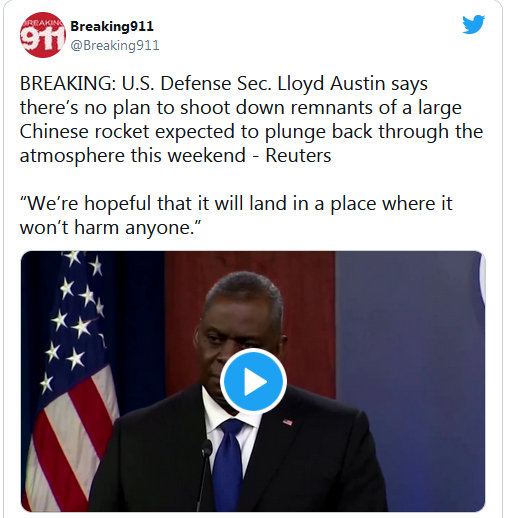The image size is (527, 518).
Task: Click the phrase "Chinese rocket" in the tweet
Action: (84, 131)
